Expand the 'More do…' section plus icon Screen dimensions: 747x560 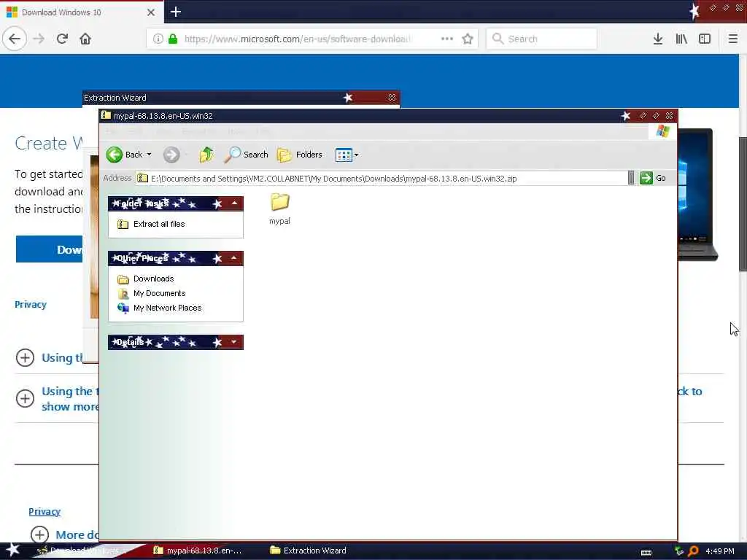pyautogui.click(x=39, y=534)
